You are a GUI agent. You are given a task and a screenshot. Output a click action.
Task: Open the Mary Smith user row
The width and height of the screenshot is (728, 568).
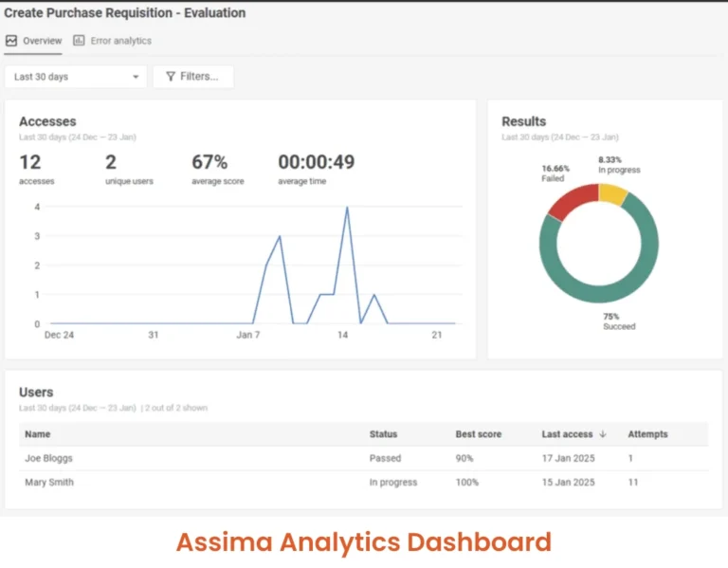pos(49,482)
